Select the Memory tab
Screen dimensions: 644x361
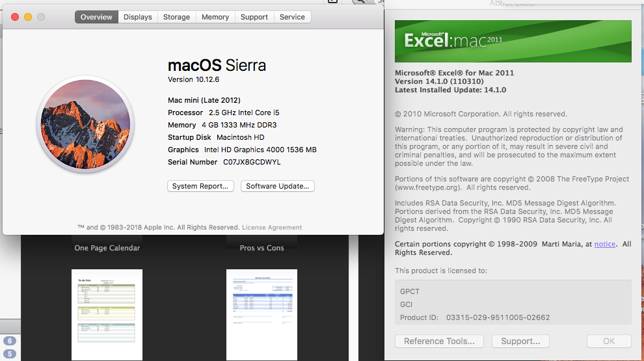tap(215, 17)
